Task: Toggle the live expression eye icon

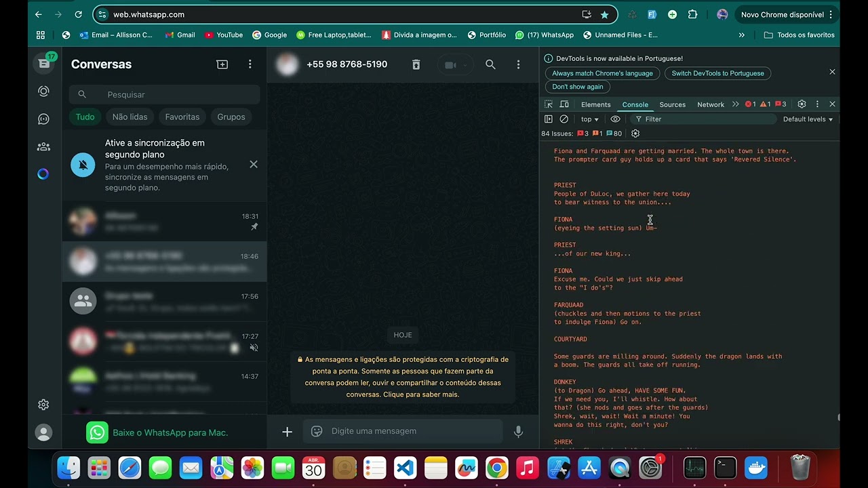Action: tap(615, 119)
